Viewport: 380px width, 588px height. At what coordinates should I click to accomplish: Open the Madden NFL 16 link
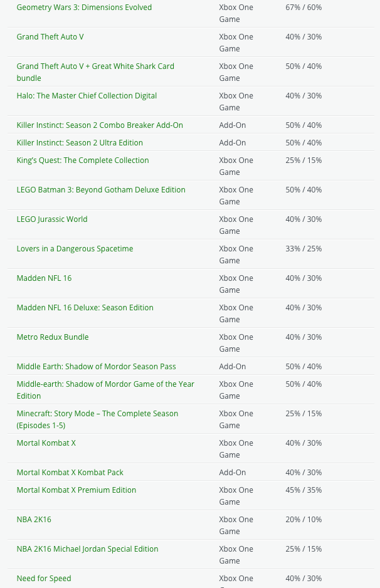point(44,278)
